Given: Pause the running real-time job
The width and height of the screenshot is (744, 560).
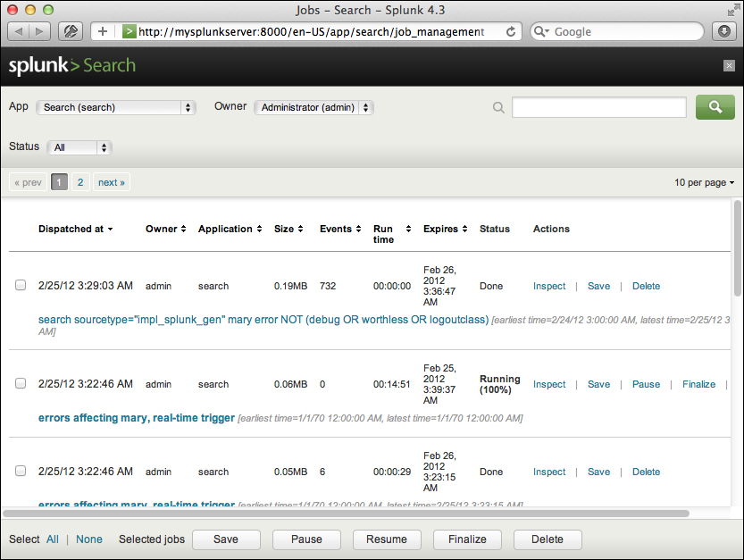Looking at the screenshot, I should 646,384.
